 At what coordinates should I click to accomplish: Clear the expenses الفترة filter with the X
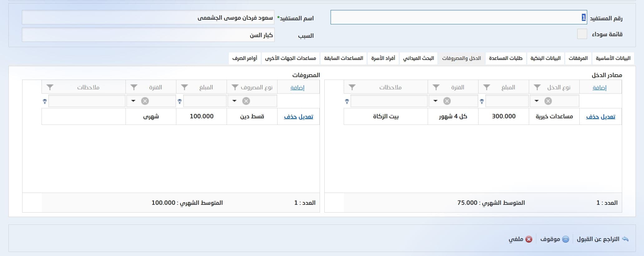pyautogui.click(x=145, y=101)
